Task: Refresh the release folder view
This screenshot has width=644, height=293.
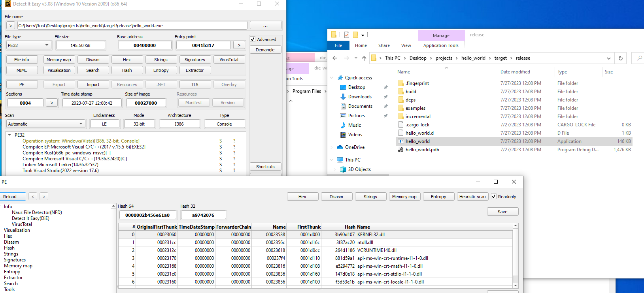Action: pos(620,58)
